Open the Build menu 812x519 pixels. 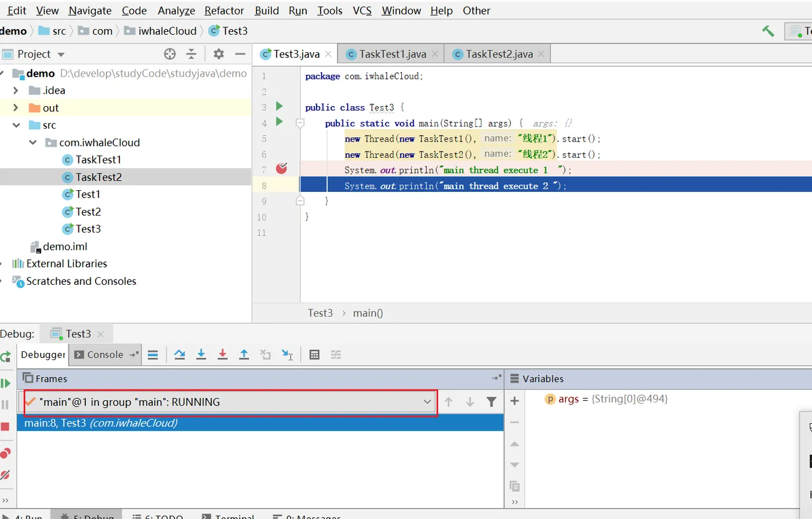[x=267, y=10]
